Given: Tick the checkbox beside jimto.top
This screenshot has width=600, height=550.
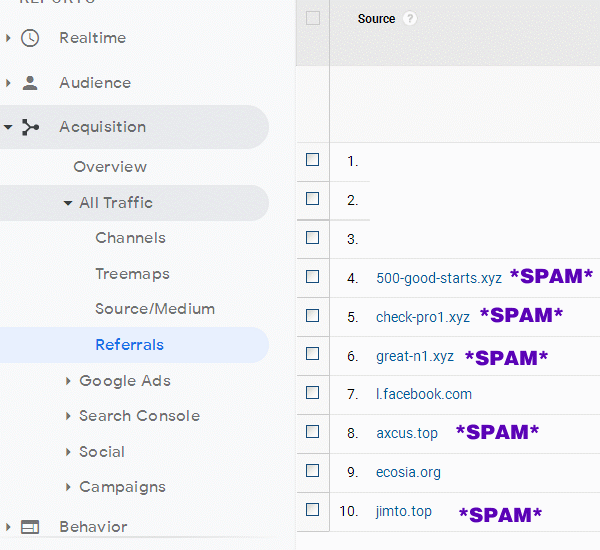Looking at the screenshot, I should 313,510.
